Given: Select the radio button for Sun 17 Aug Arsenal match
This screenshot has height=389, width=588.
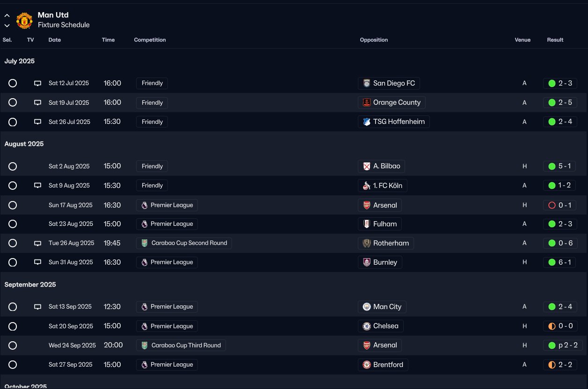Looking at the screenshot, I should (13, 205).
